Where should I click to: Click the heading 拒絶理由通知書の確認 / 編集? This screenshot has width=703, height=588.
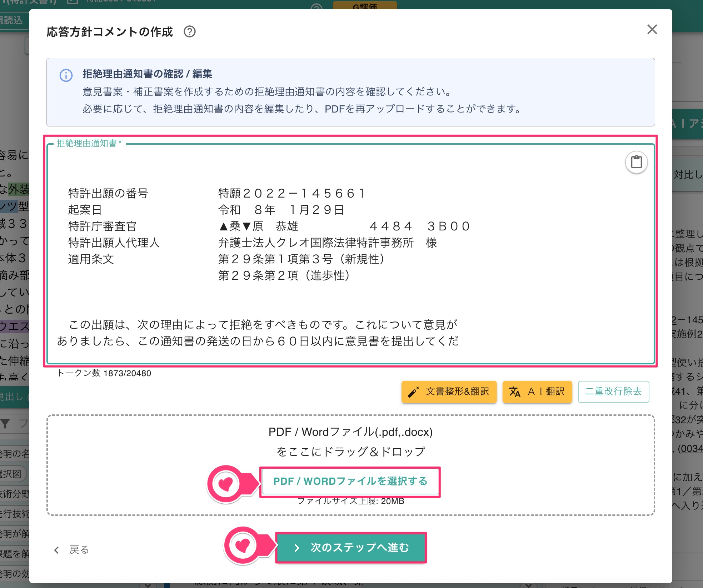coord(148,74)
